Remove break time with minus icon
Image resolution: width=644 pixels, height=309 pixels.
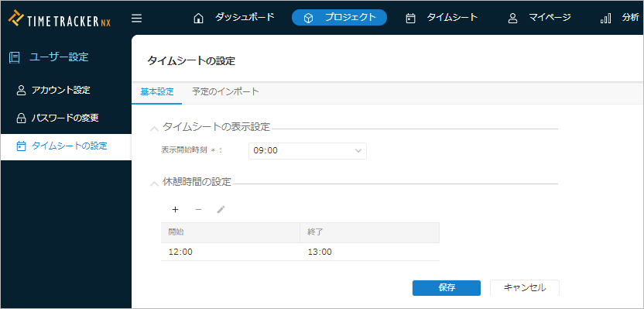pyautogui.click(x=198, y=210)
